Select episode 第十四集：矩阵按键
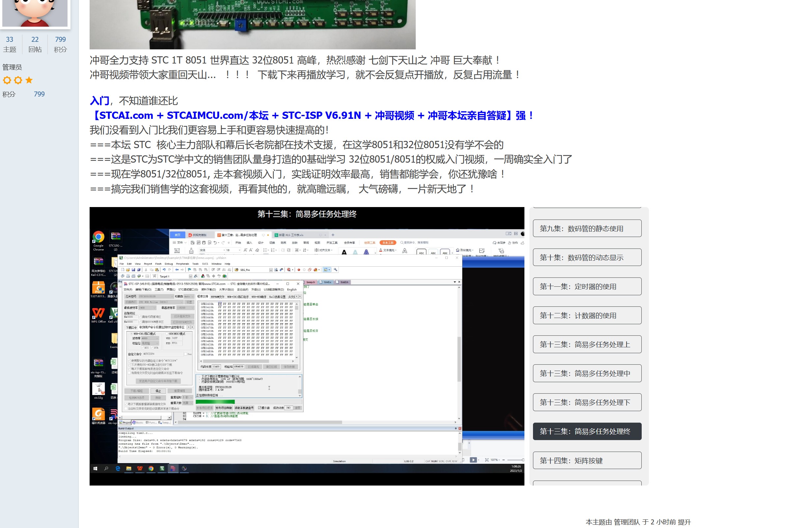This screenshot has width=812, height=528. point(587,461)
